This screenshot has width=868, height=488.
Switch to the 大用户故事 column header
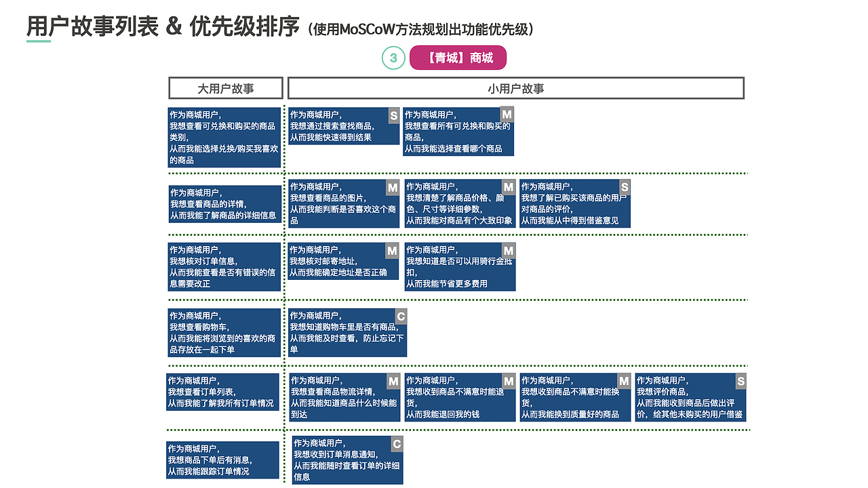pyautogui.click(x=226, y=87)
